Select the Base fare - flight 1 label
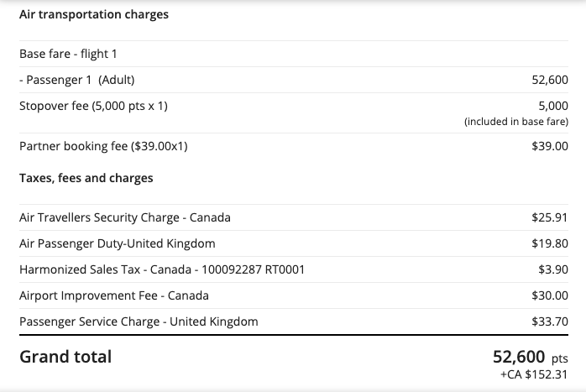Image resolution: width=586 pixels, height=392 pixels. (x=68, y=54)
